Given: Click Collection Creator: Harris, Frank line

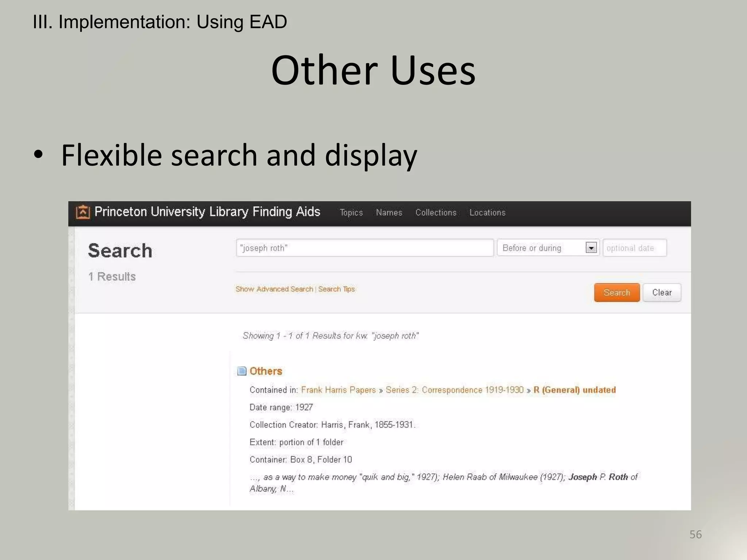Looking at the screenshot, I should coord(332,425).
